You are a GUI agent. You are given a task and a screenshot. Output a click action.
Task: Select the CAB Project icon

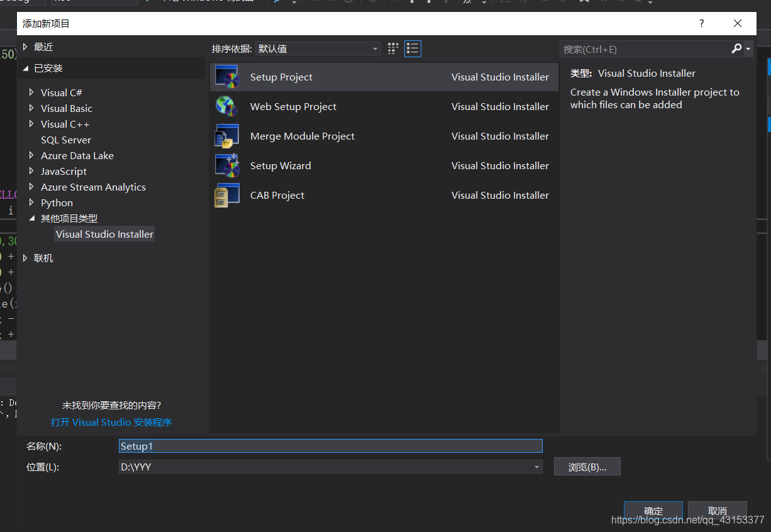point(227,195)
